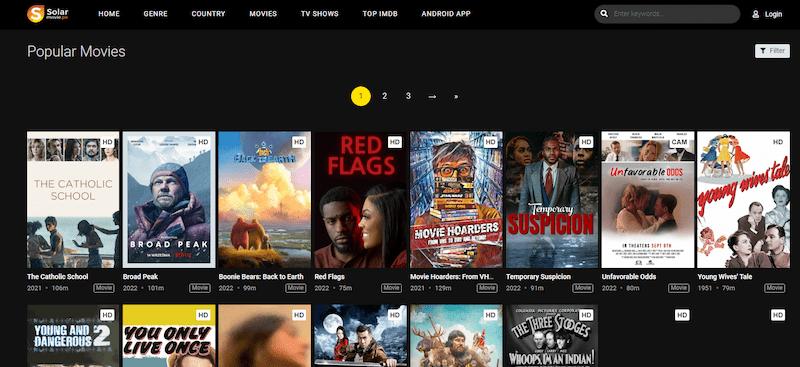Go to the HOME menu

pyautogui.click(x=109, y=14)
